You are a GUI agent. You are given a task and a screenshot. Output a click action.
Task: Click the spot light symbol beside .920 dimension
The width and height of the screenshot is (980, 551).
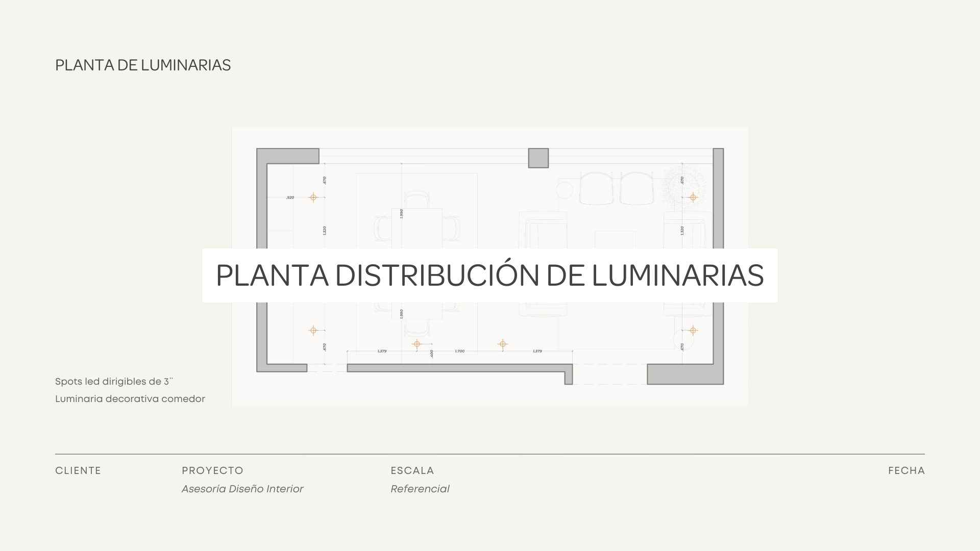click(313, 197)
